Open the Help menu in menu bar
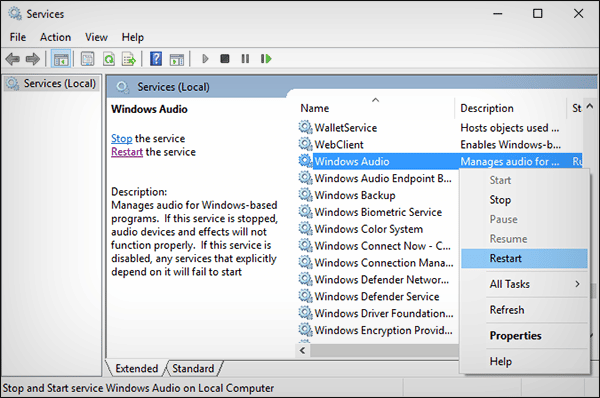 pos(133,37)
